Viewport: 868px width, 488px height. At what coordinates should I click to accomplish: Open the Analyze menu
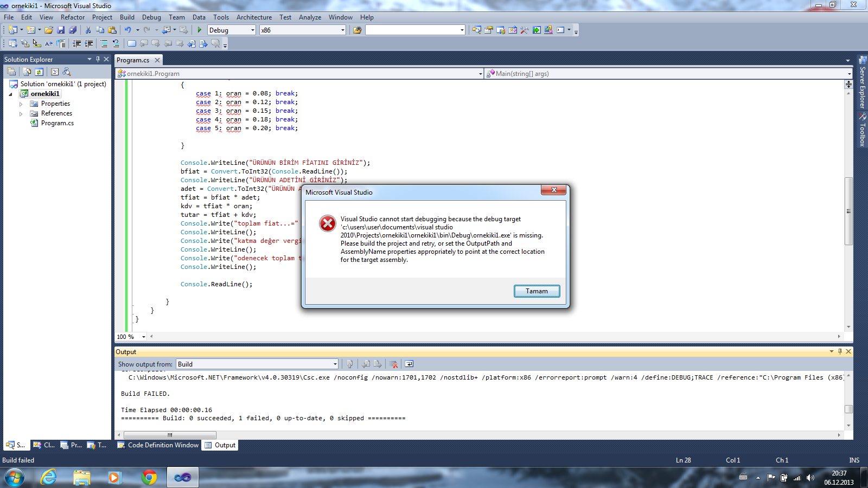click(x=310, y=17)
